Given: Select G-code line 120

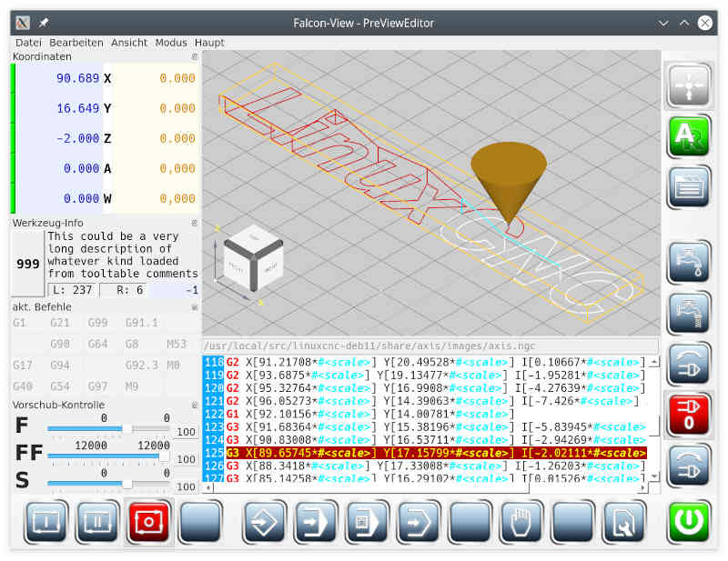Looking at the screenshot, I should (x=425, y=388).
